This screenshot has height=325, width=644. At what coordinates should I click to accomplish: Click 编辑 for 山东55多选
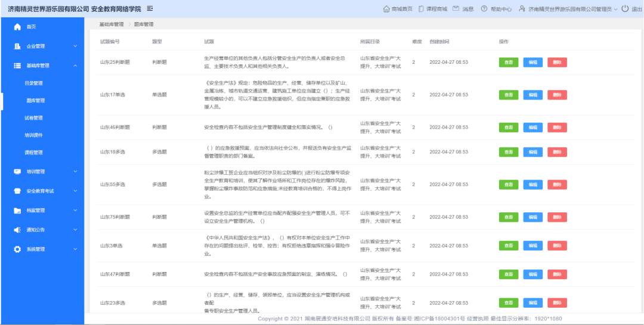coord(532,184)
